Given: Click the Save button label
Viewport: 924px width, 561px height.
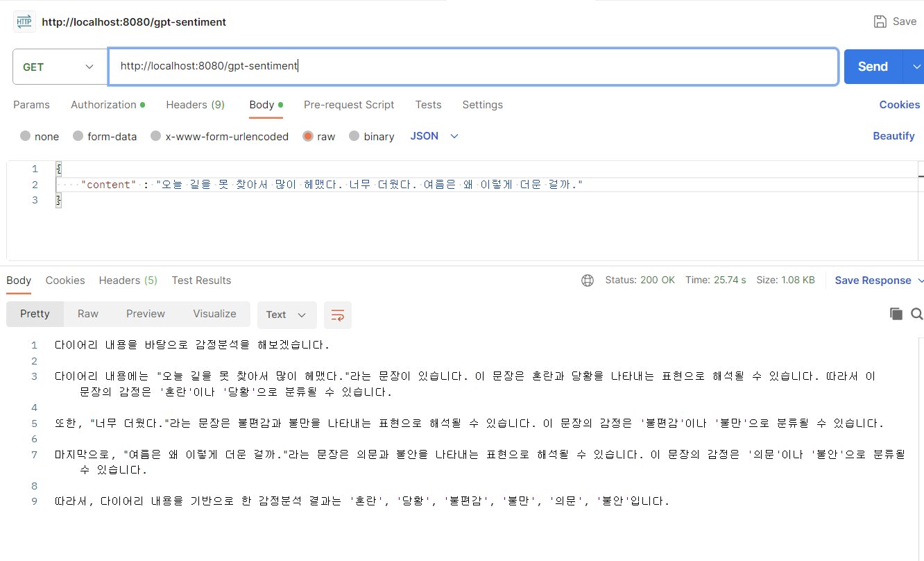Looking at the screenshot, I should 905,22.
